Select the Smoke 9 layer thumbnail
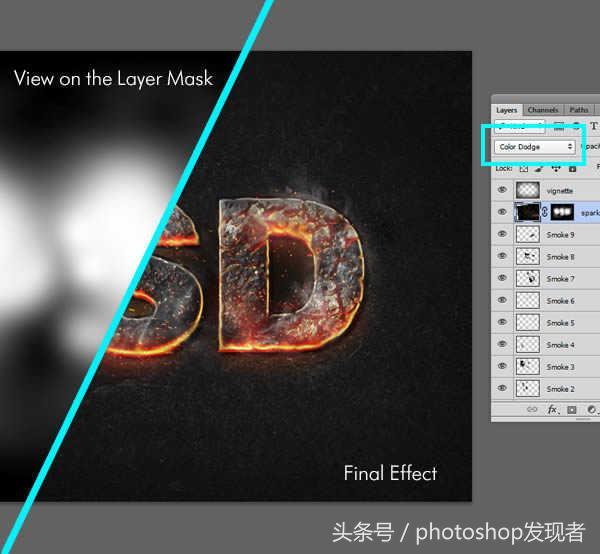 (528, 235)
